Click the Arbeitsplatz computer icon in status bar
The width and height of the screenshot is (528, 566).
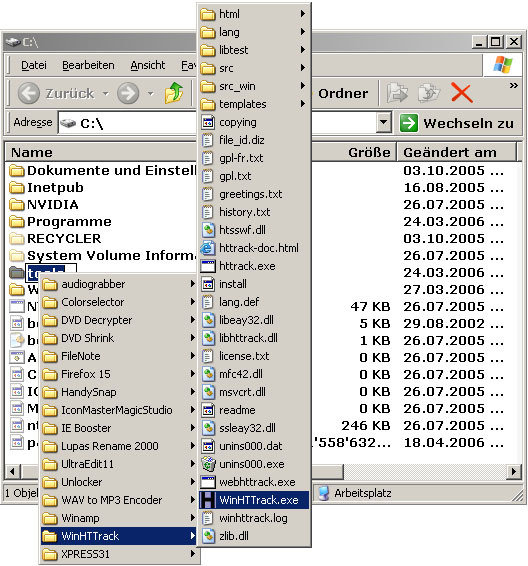pos(324,493)
